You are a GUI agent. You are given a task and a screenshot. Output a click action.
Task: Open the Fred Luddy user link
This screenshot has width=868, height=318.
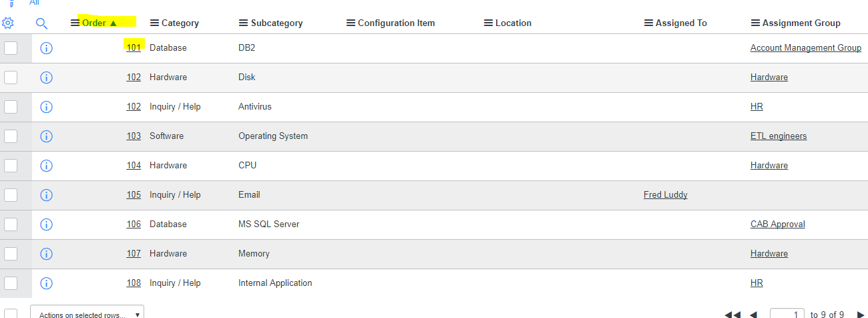coord(666,195)
